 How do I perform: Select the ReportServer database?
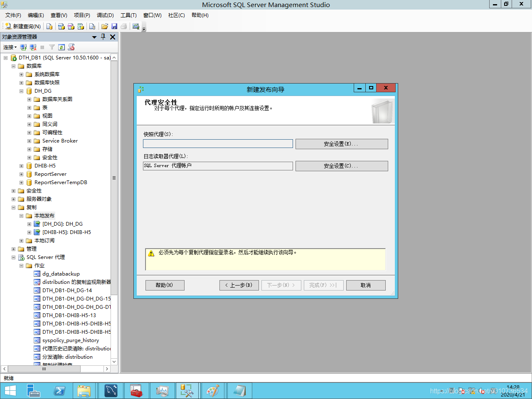point(50,174)
